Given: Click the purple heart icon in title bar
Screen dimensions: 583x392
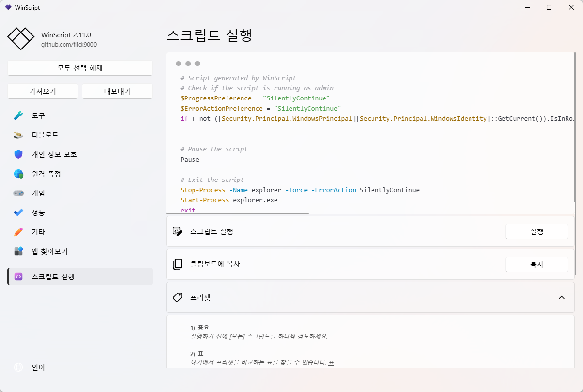Looking at the screenshot, I should point(8,7).
